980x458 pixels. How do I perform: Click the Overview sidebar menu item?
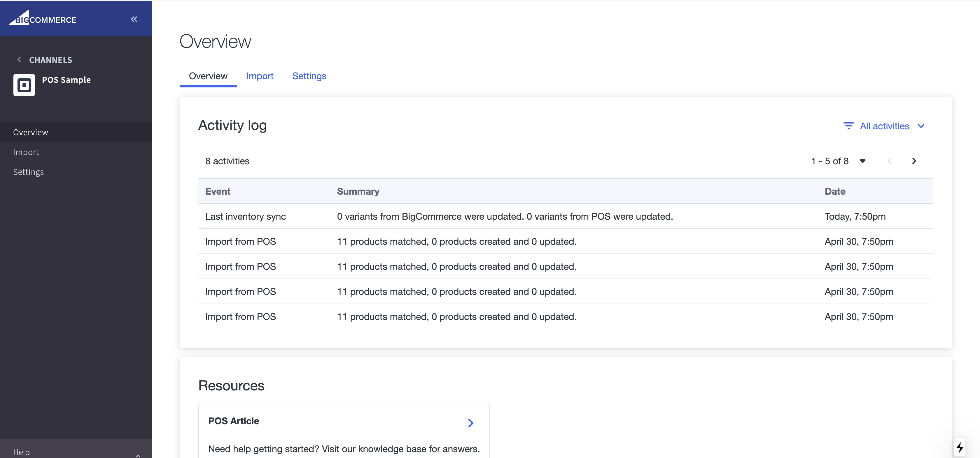pos(31,132)
